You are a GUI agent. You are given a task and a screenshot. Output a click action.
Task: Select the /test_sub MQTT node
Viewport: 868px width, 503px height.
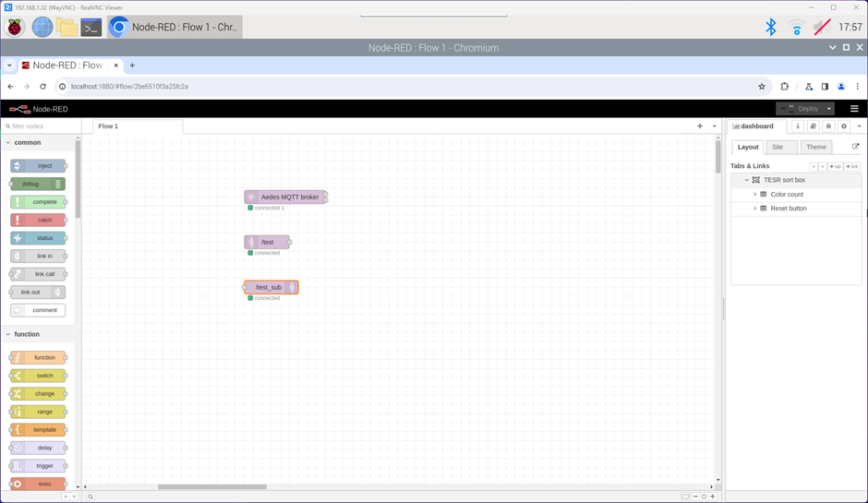pos(270,287)
